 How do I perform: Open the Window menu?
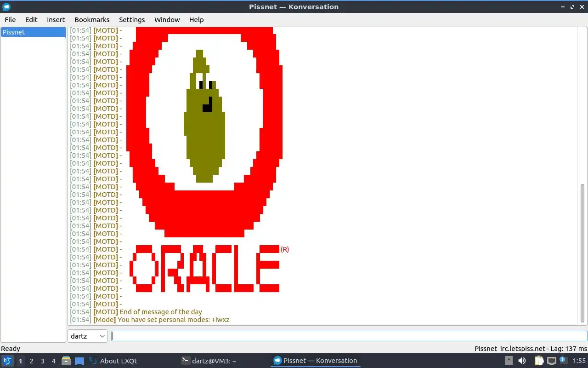click(x=167, y=20)
